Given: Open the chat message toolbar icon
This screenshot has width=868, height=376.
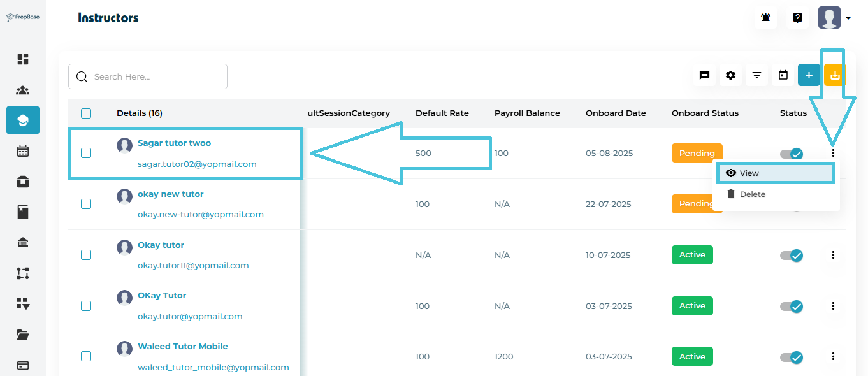Looking at the screenshot, I should coord(704,75).
